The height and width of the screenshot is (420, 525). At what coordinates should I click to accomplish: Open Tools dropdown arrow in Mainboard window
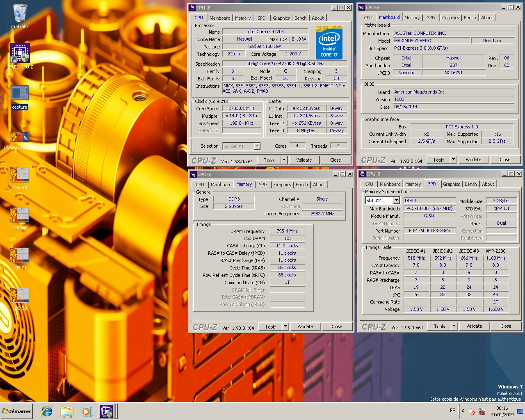tap(453, 160)
